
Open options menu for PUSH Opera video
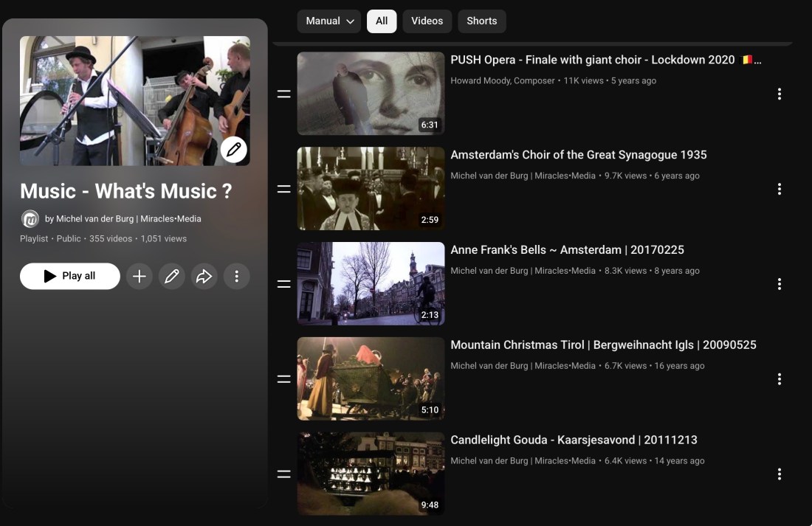coord(779,94)
